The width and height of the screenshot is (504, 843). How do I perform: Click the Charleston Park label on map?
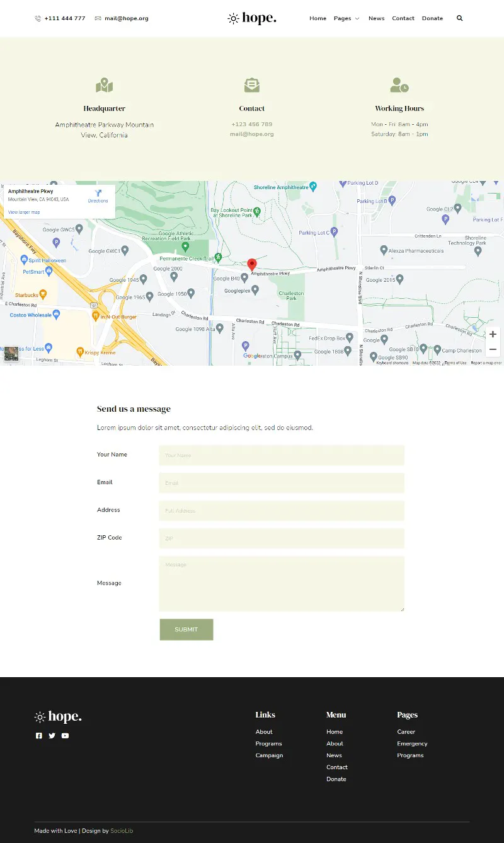pyautogui.click(x=291, y=296)
